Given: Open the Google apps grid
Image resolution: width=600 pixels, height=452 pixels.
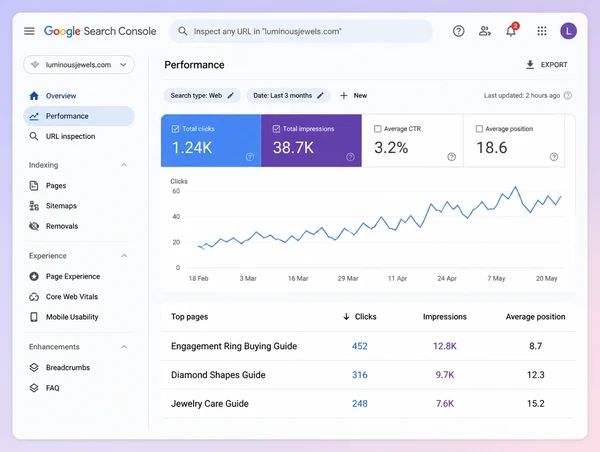Looking at the screenshot, I should tap(542, 31).
